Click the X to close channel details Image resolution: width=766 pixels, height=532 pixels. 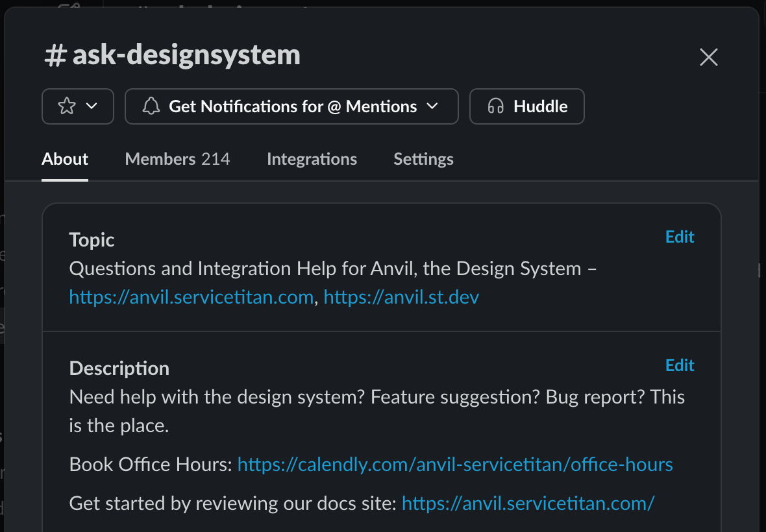tap(708, 57)
